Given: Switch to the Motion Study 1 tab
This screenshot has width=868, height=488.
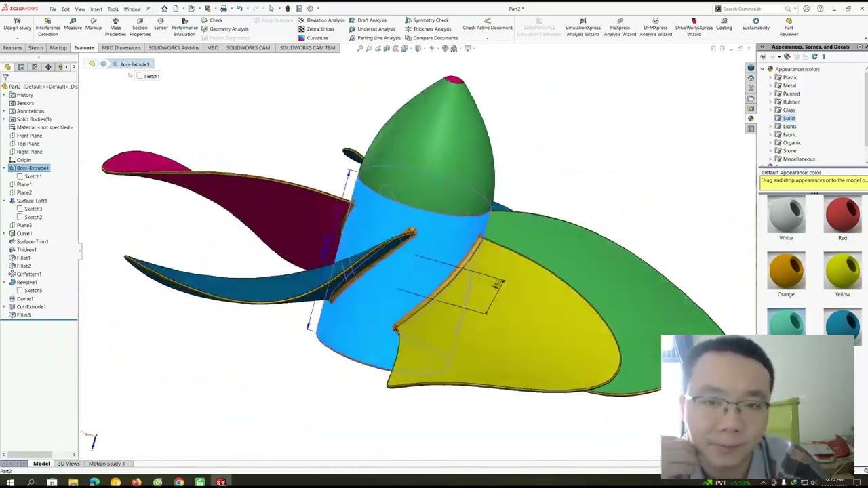Looking at the screenshot, I should (x=106, y=464).
